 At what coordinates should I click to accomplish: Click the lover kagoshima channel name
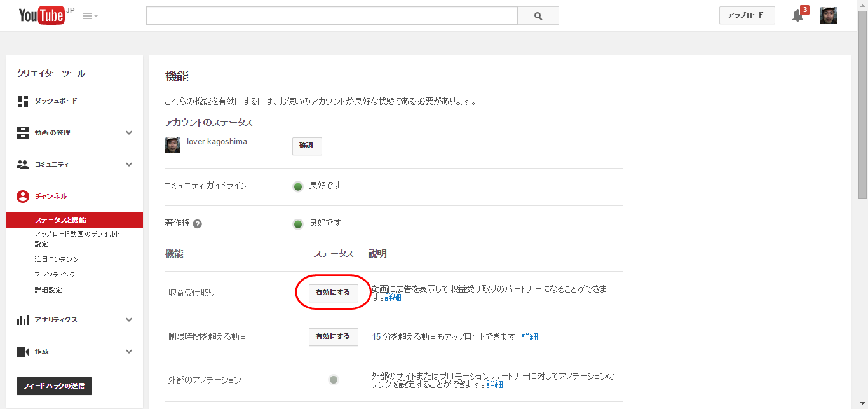coord(217,142)
